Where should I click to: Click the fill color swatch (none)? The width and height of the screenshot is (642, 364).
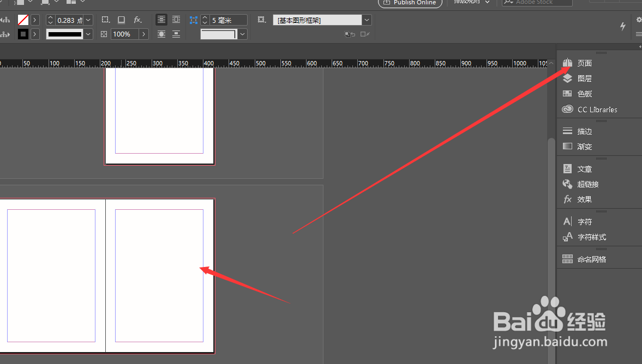(23, 20)
